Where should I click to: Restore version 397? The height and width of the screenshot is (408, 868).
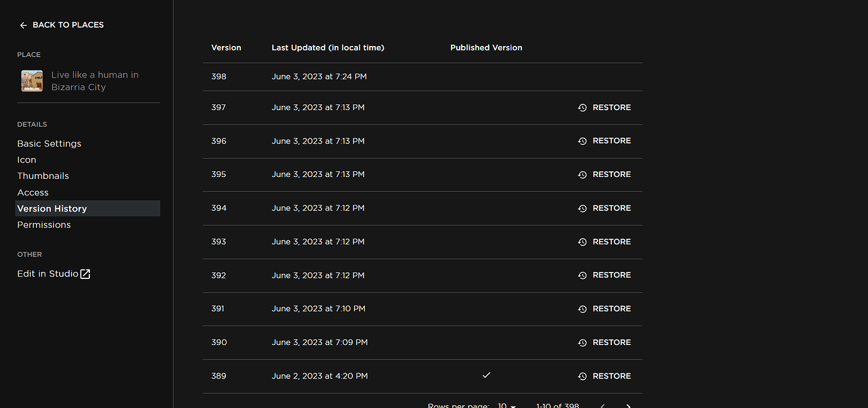pos(604,108)
